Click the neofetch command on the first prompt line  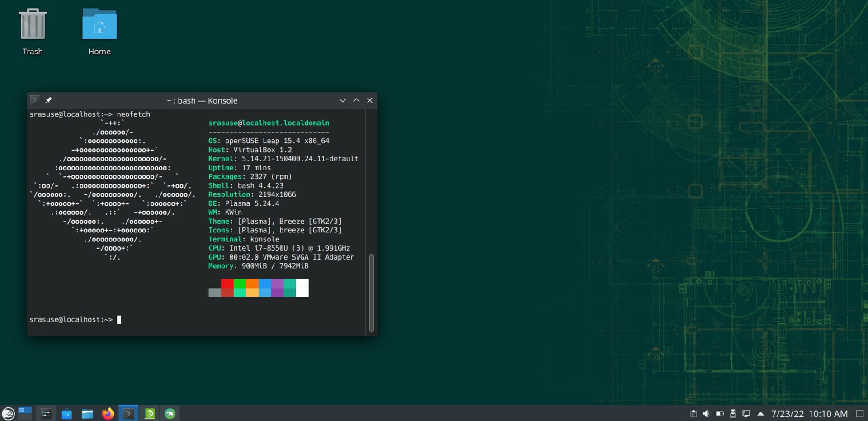tap(133, 114)
